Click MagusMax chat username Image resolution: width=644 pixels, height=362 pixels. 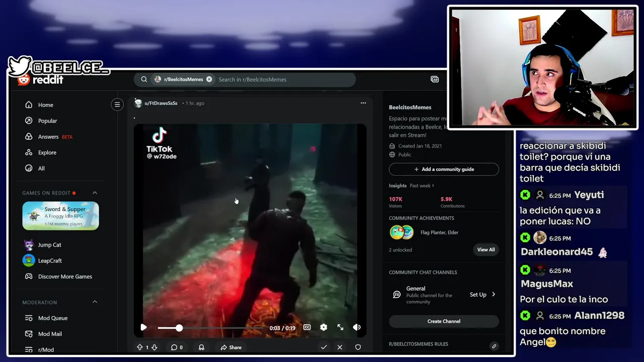(x=547, y=284)
